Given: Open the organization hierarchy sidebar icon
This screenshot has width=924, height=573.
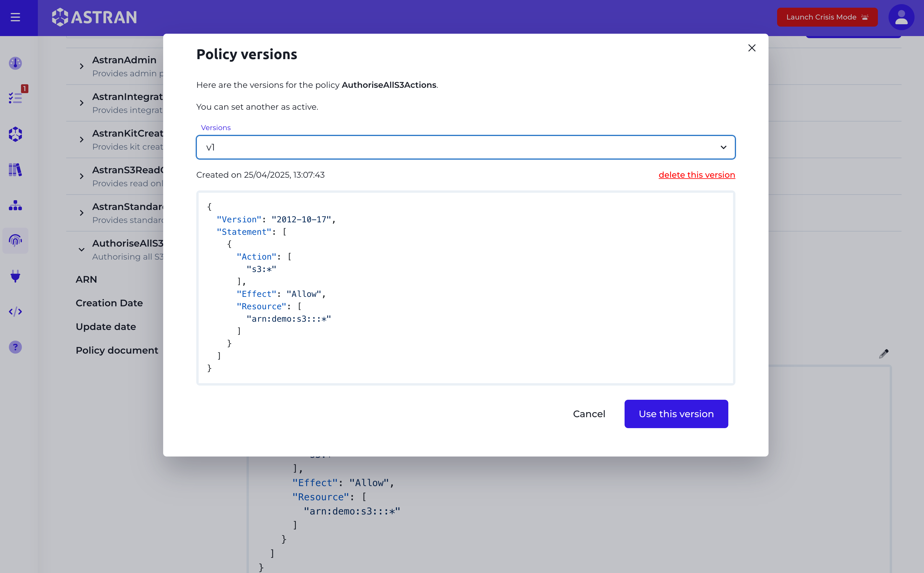Looking at the screenshot, I should pos(15,205).
